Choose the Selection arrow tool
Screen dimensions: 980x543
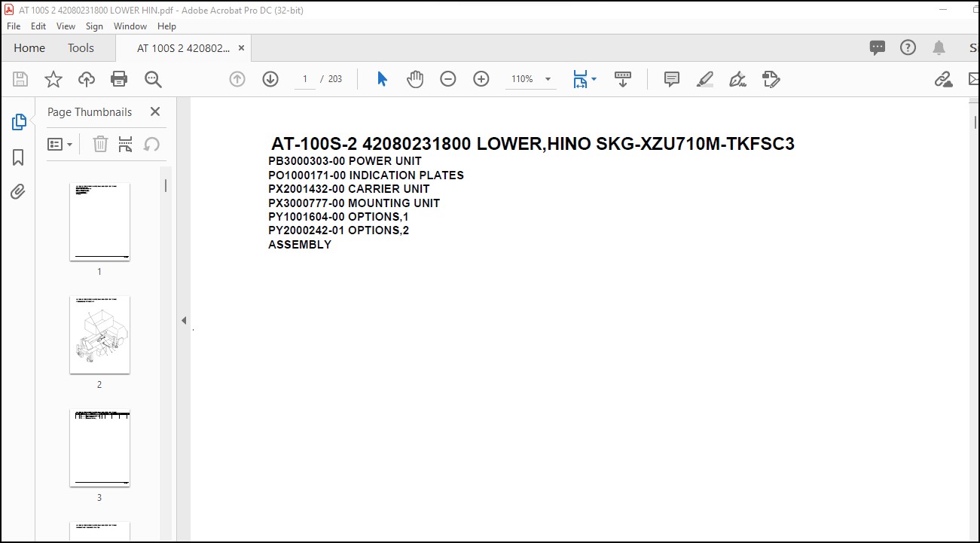pyautogui.click(x=382, y=79)
